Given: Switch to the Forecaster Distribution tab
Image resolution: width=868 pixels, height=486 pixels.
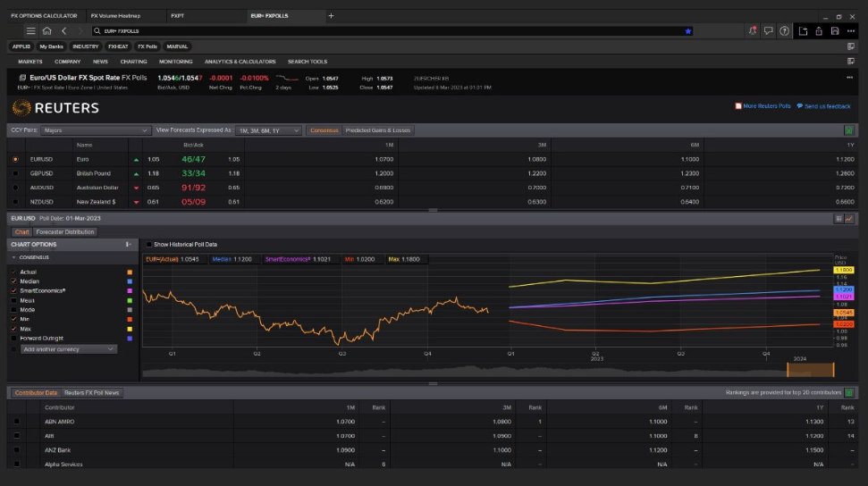Looking at the screenshot, I should (65, 231).
